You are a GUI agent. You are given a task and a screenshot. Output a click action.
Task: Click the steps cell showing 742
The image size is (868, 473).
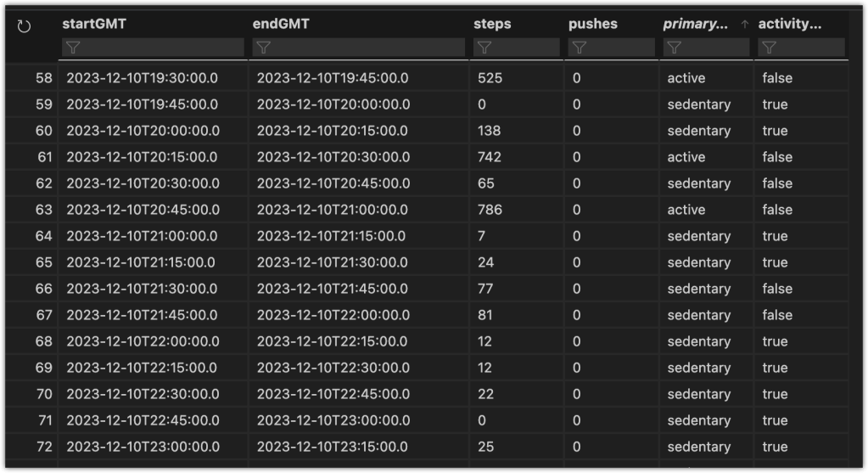click(490, 157)
